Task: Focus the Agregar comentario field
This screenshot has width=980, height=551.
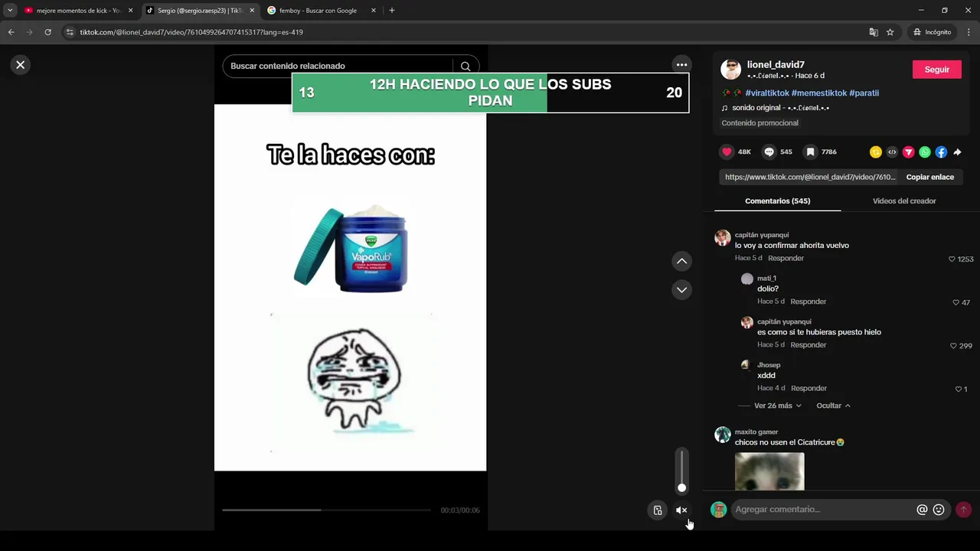Action: pos(823,510)
